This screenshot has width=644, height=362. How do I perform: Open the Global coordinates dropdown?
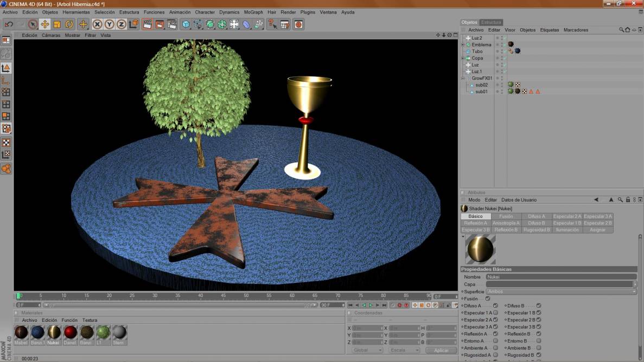(x=367, y=350)
